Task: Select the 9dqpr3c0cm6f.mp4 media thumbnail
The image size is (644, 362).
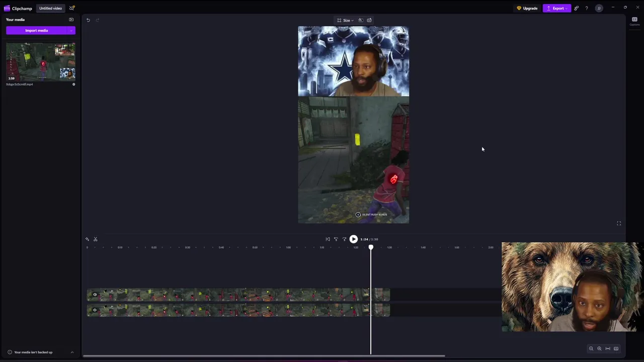Action: click(41, 62)
